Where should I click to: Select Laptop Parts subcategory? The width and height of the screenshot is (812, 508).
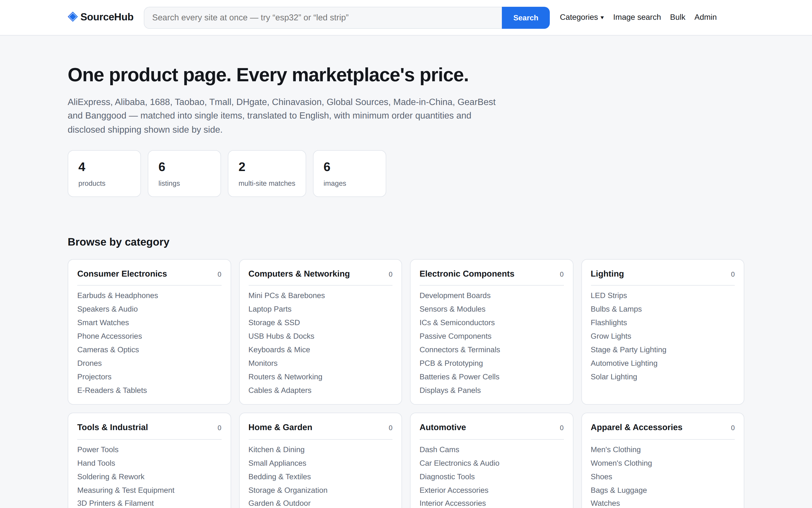pyautogui.click(x=270, y=309)
